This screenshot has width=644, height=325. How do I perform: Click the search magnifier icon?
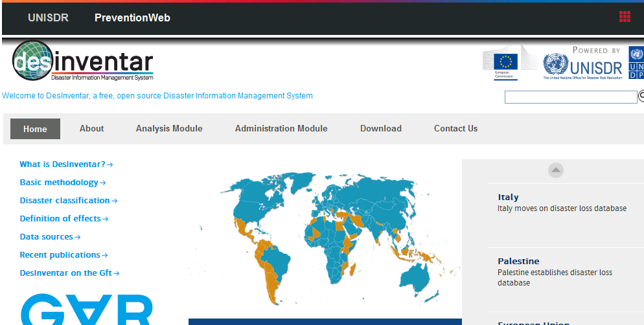point(641,96)
